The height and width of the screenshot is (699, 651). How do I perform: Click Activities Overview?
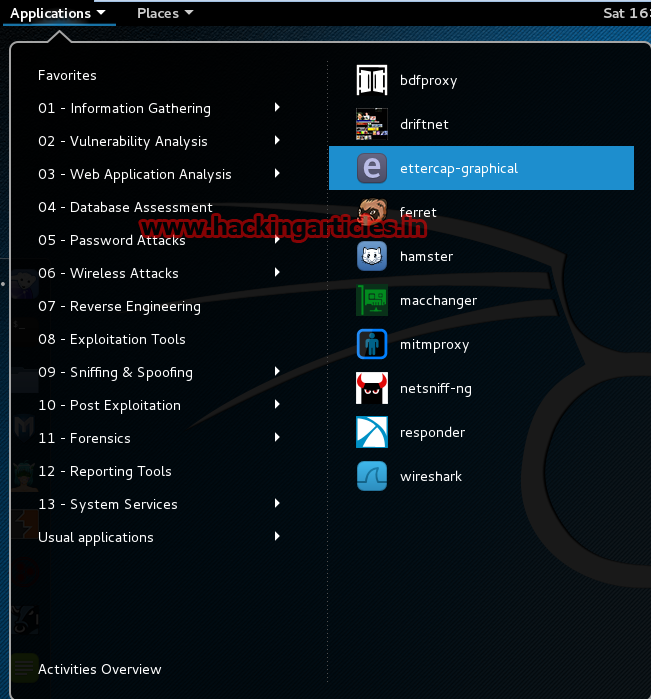click(99, 669)
